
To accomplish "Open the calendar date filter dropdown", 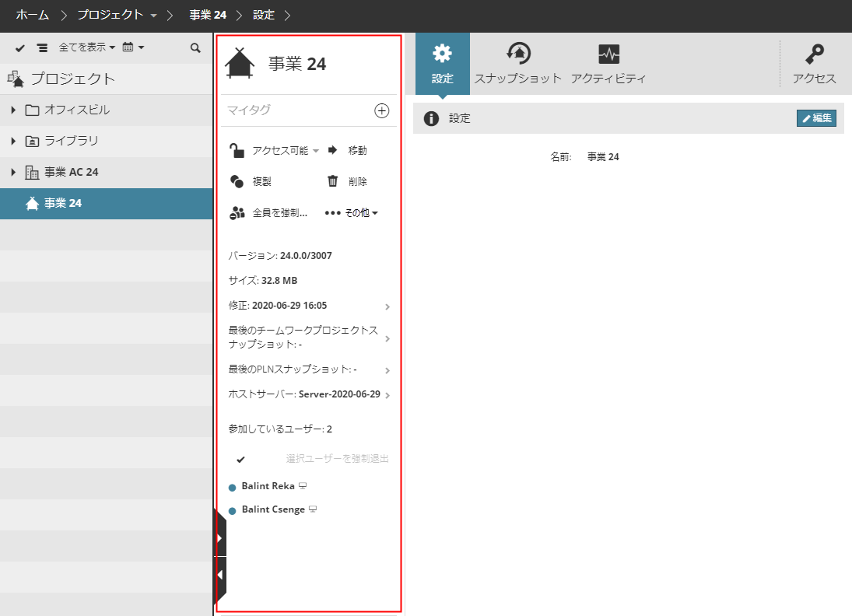I will click(x=133, y=47).
